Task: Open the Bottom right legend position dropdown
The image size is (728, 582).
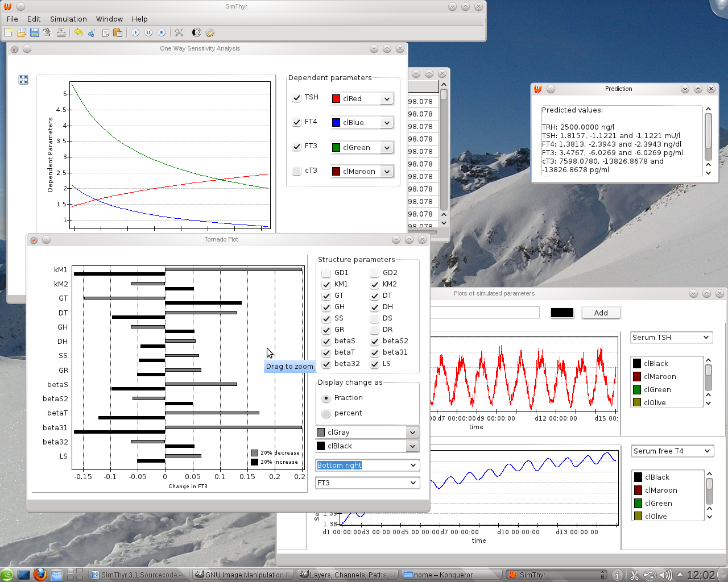Action: click(x=367, y=465)
